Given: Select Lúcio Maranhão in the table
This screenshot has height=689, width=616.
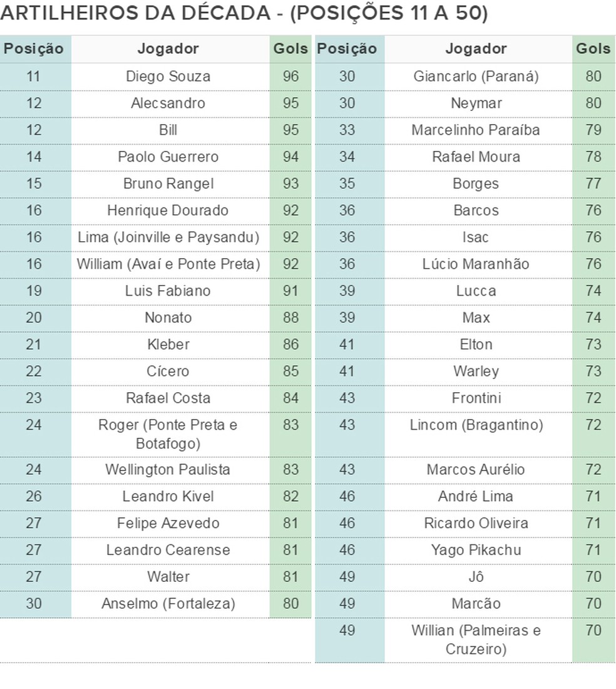Looking at the screenshot, I should [x=476, y=264].
